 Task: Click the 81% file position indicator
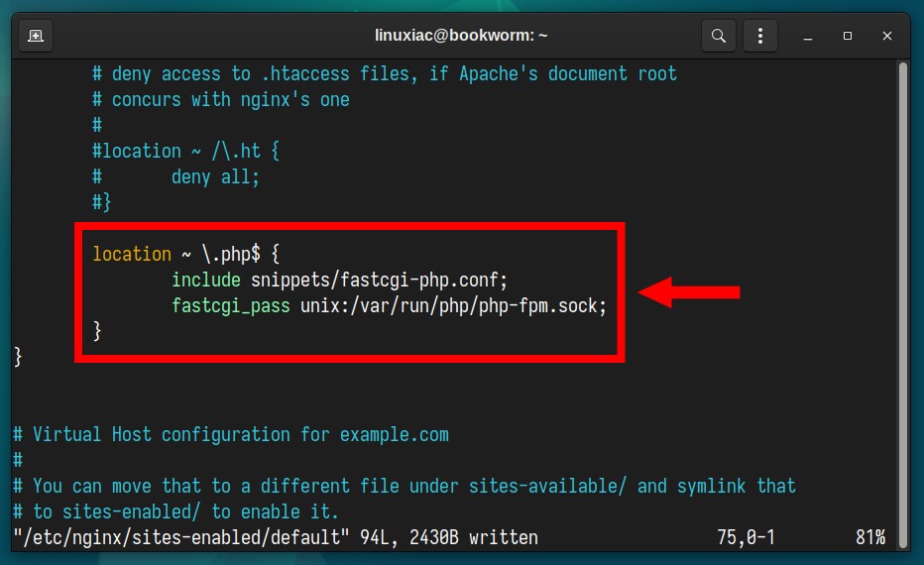pyautogui.click(x=870, y=537)
